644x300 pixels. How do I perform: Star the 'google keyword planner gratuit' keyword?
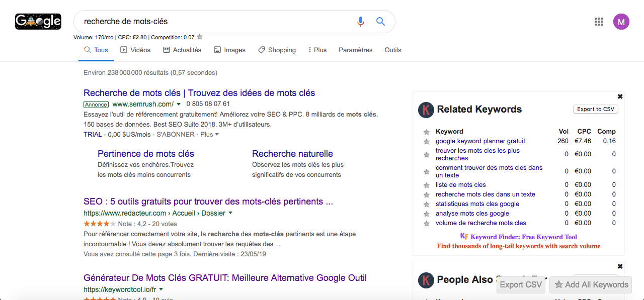[x=427, y=142]
